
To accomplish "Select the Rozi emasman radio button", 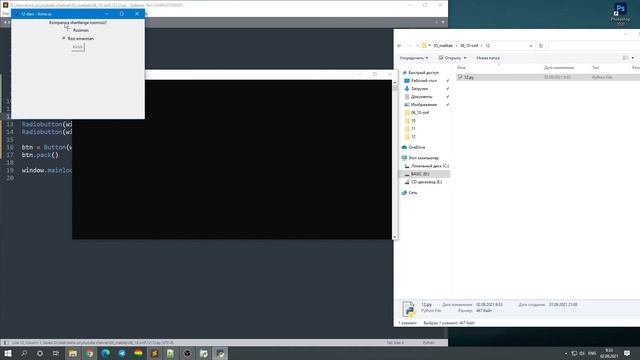I will pyautogui.click(x=78, y=38).
